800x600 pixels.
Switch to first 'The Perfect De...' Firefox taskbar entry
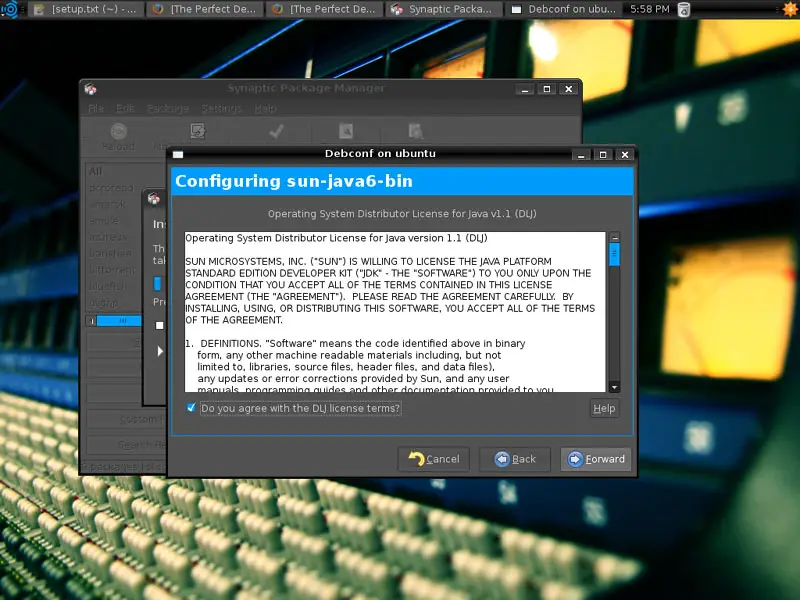205,9
